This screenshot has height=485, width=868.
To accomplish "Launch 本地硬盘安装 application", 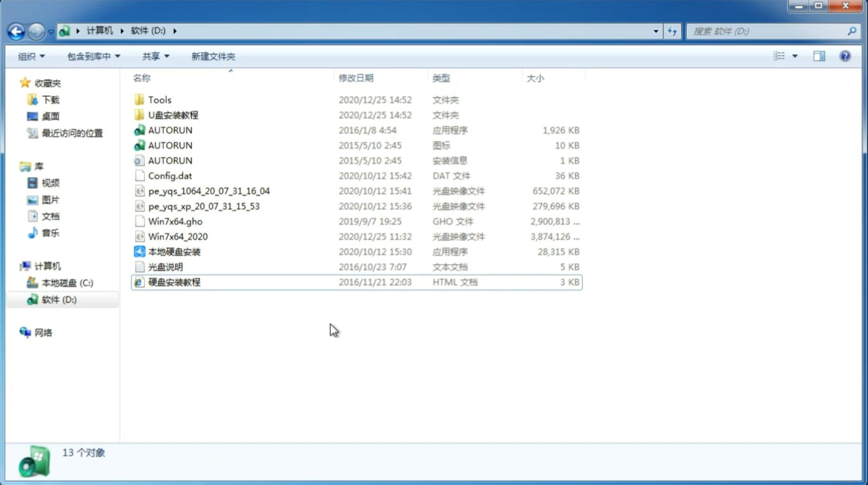I will 174,251.
